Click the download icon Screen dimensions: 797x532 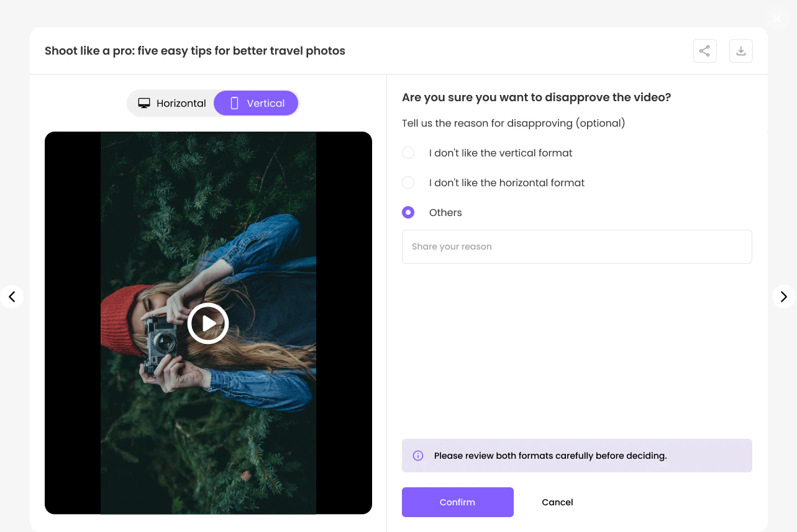click(x=740, y=51)
